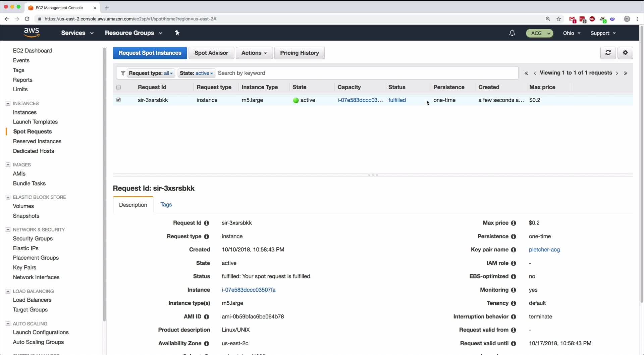Open the Services dropdown menu
The height and width of the screenshot is (355, 644).
pos(77,33)
